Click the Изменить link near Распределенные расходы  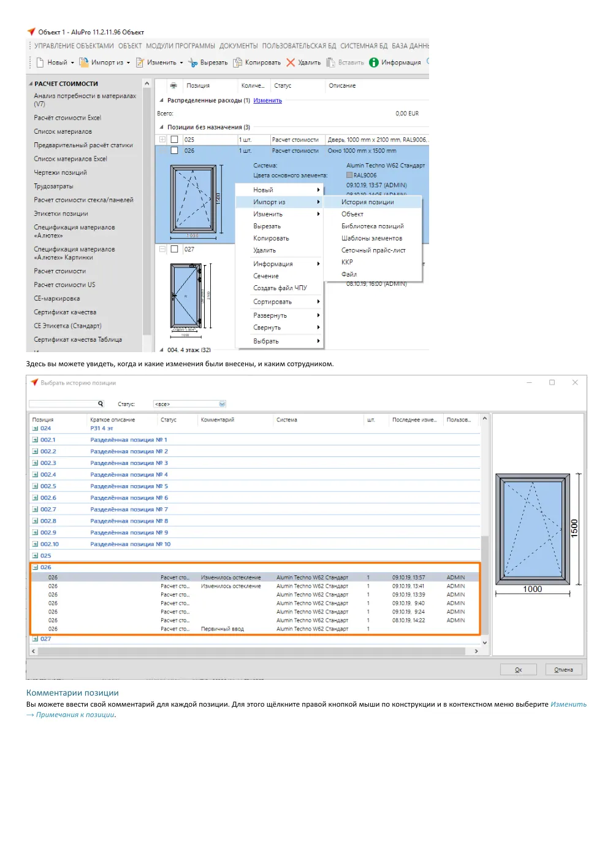[x=268, y=101]
